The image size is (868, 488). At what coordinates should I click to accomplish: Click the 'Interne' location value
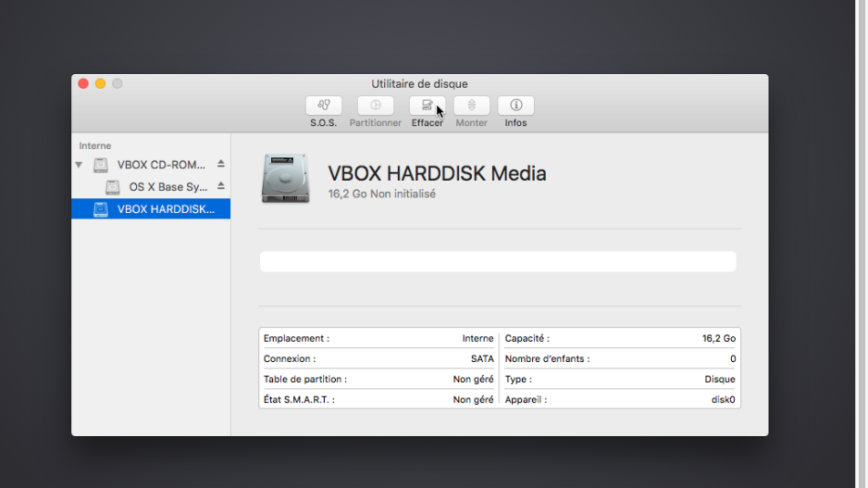pos(477,338)
